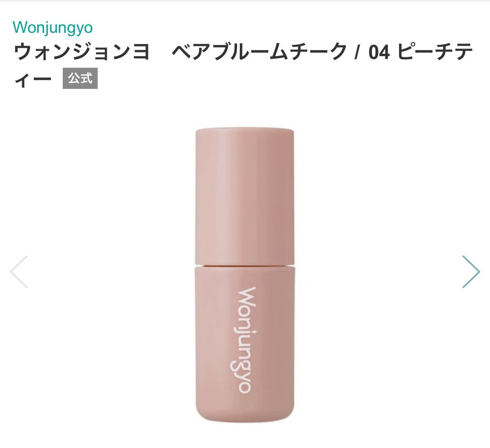Click the seam between cap and bottle

(x=245, y=265)
